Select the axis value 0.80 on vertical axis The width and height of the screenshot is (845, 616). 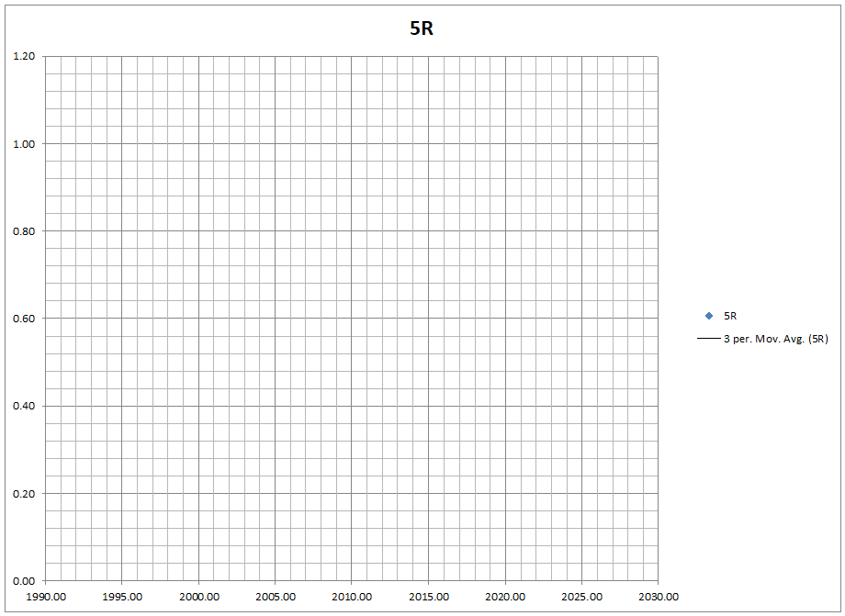pyautogui.click(x=25, y=230)
